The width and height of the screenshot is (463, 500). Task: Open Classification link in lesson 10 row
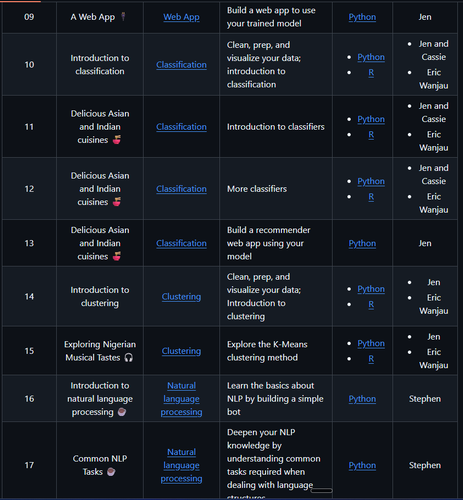pos(181,65)
